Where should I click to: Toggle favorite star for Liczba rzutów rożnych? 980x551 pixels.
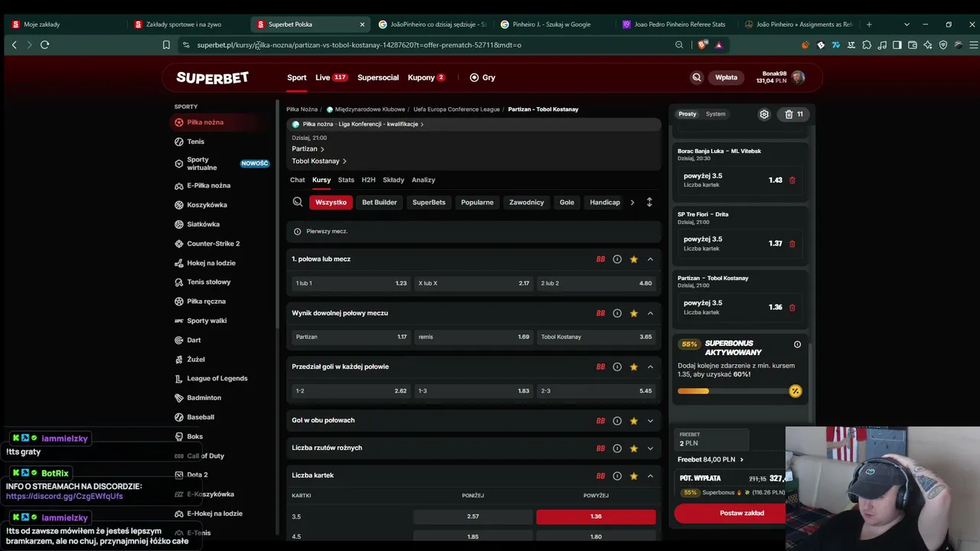(634, 448)
